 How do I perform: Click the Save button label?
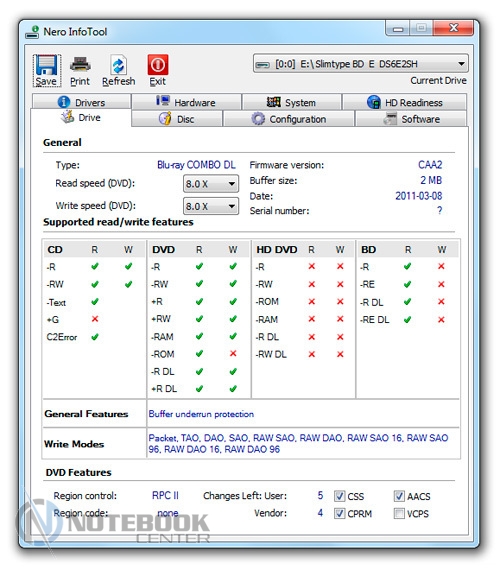[46, 81]
